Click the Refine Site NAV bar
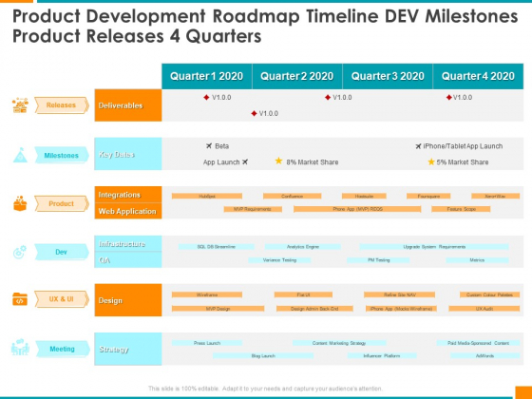 tap(399, 294)
